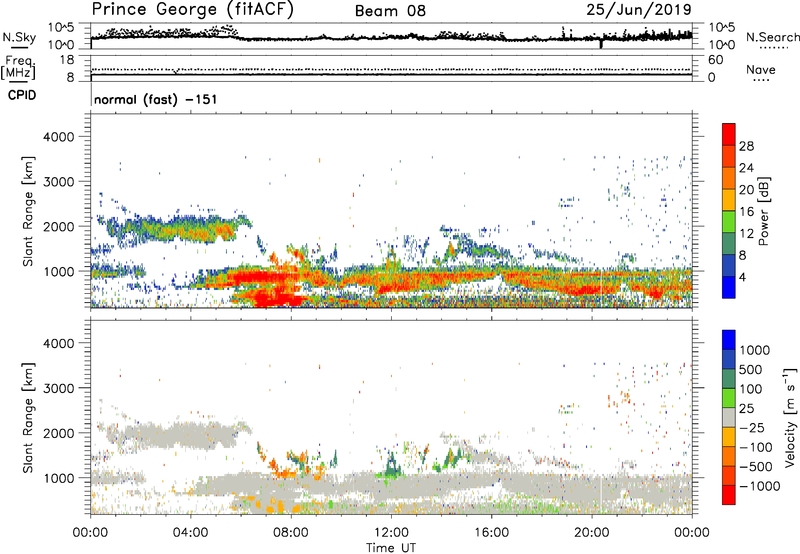Click the blue top segment of Velocity colorbar

pos(729,340)
